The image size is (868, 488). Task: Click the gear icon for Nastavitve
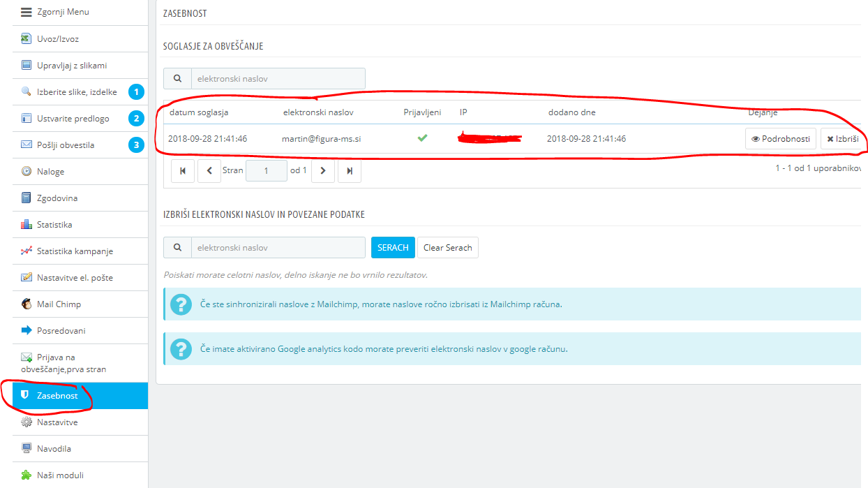click(x=27, y=422)
